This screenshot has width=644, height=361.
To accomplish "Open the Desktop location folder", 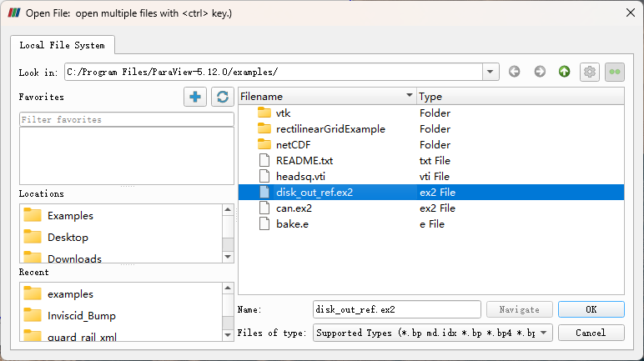I will click(68, 237).
